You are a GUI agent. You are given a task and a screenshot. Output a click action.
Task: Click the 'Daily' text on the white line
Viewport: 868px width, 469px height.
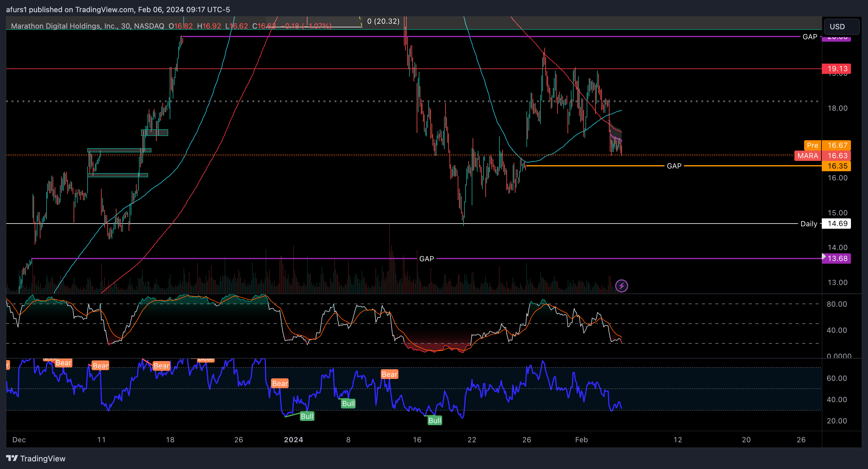(x=809, y=224)
